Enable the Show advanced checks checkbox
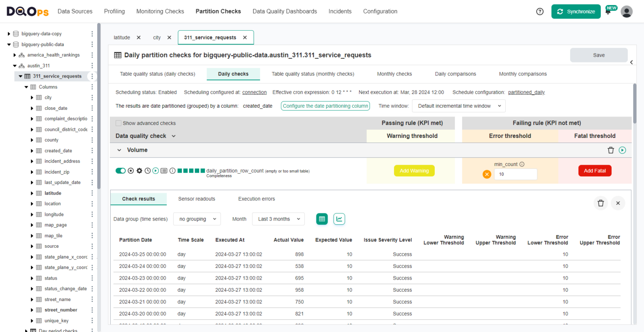This screenshot has height=332, width=644. [x=118, y=123]
